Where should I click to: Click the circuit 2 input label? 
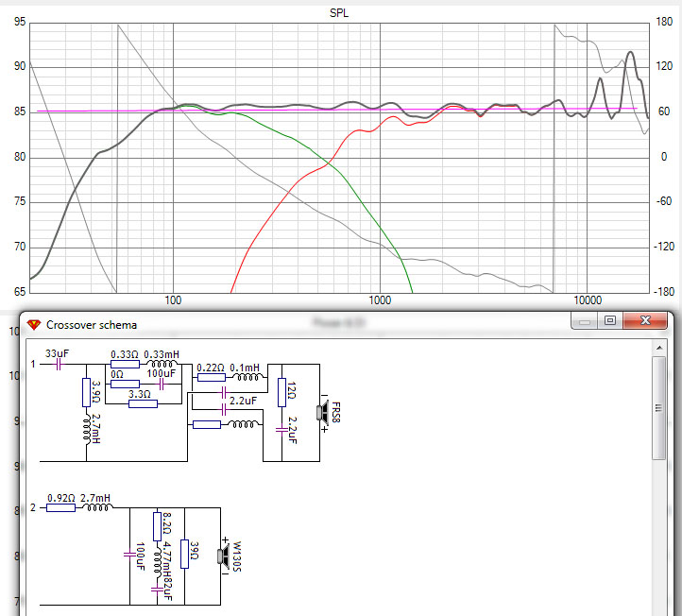33,507
